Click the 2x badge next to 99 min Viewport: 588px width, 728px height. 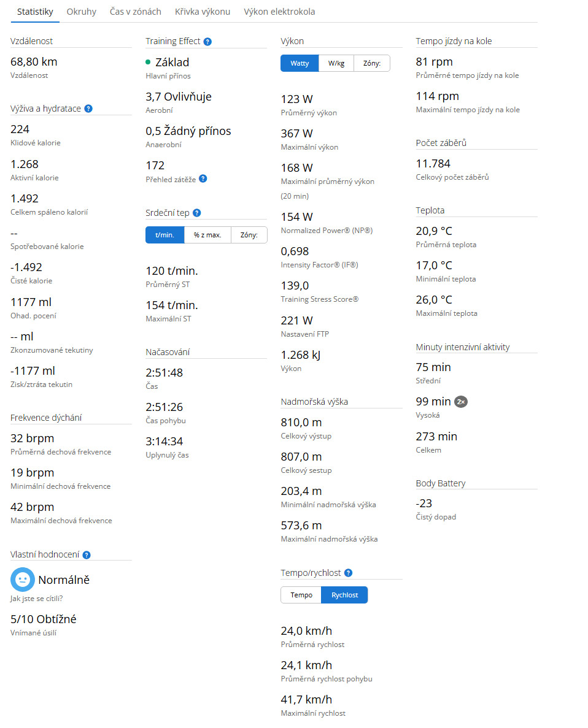click(x=460, y=402)
